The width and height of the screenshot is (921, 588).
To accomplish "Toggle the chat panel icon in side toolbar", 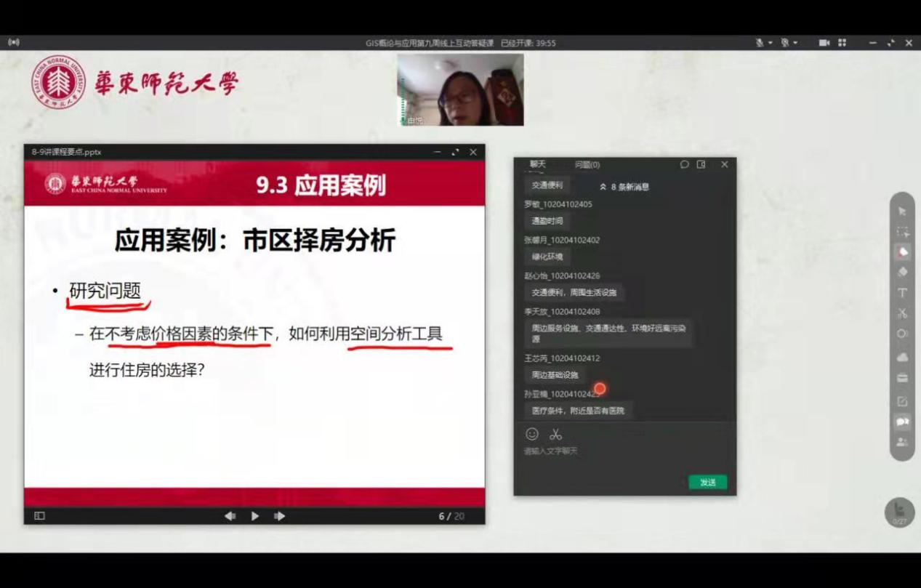I will point(902,422).
